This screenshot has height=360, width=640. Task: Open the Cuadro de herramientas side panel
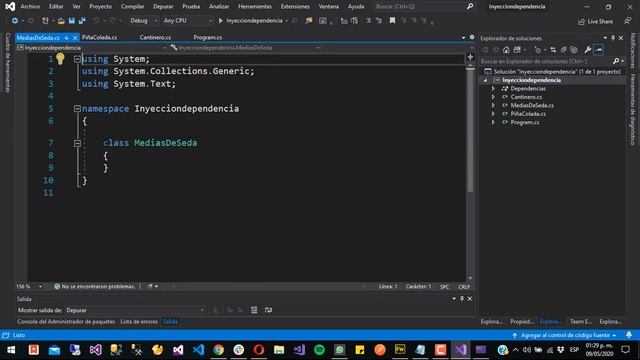tap(7, 62)
